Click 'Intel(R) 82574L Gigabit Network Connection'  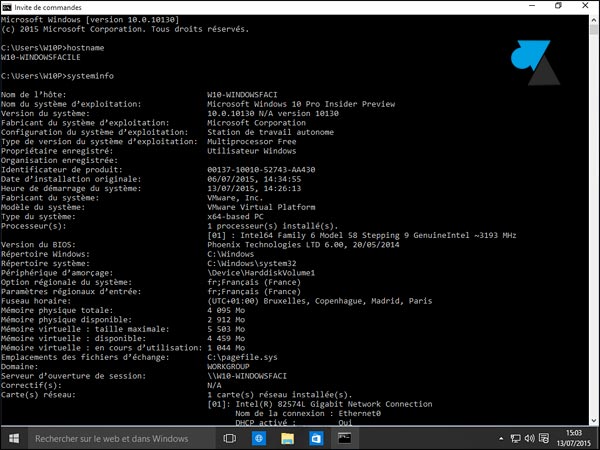pos(334,404)
